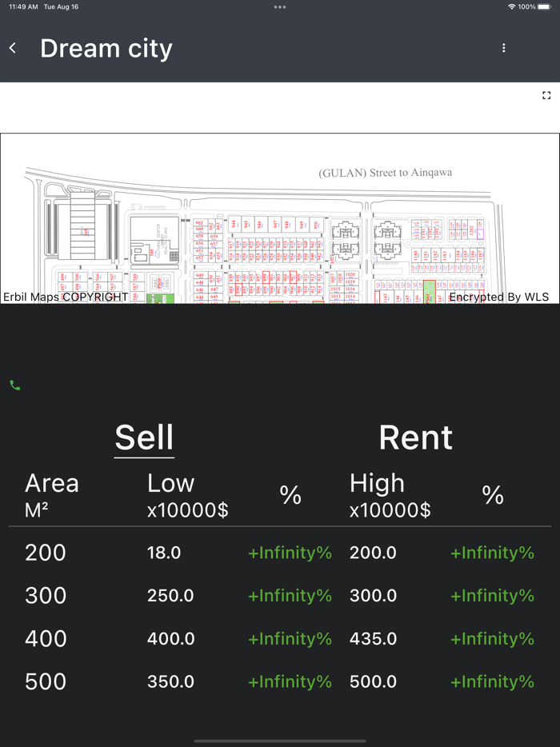Select the 400 area row value

click(46, 638)
